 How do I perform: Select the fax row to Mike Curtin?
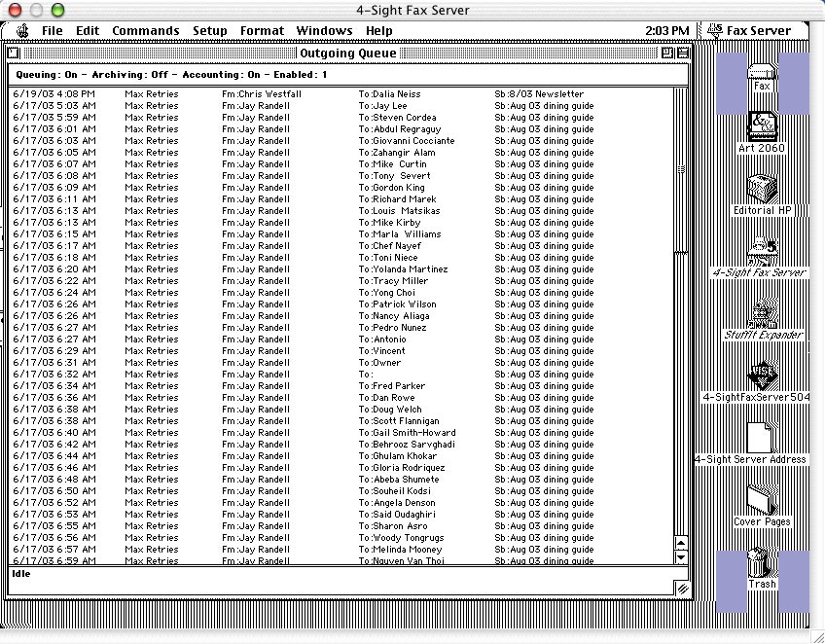341,164
